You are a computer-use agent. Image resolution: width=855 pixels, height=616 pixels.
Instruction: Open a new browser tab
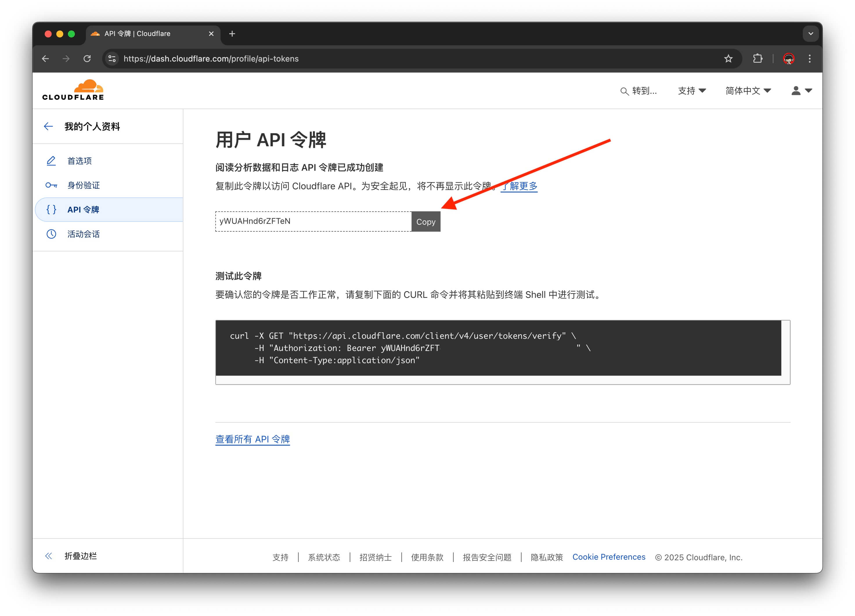[x=232, y=34]
